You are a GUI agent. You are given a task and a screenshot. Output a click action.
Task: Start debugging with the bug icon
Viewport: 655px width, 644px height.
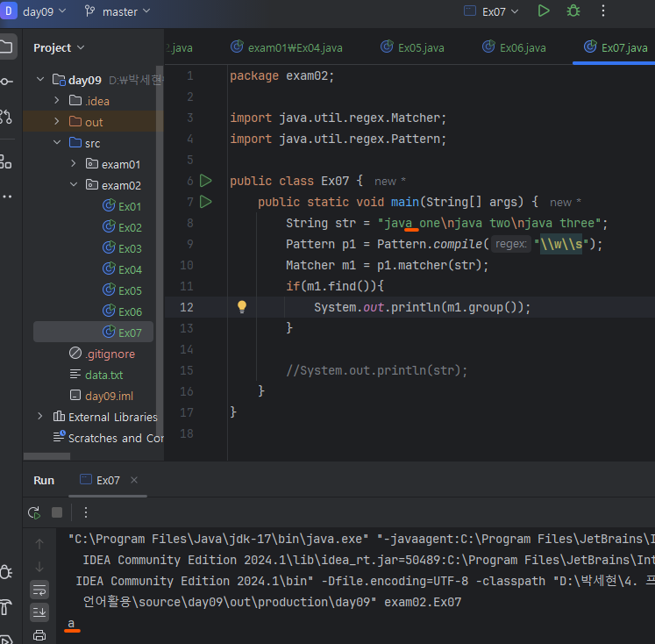(x=573, y=11)
